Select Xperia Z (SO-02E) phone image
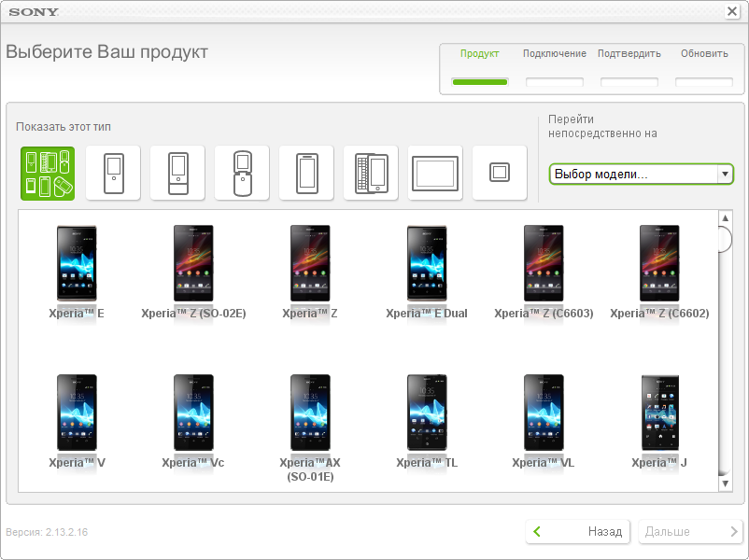Screen dimensions: 749x560 point(193,263)
